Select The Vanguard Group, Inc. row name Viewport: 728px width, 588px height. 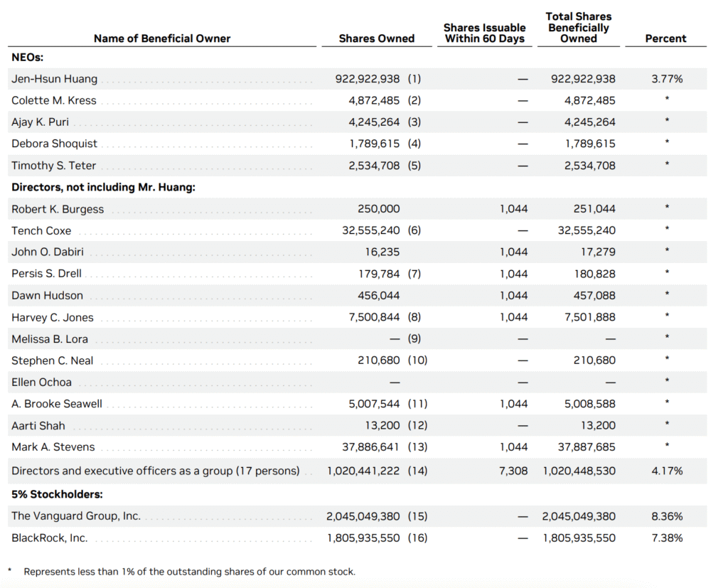(x=76, y=516)
